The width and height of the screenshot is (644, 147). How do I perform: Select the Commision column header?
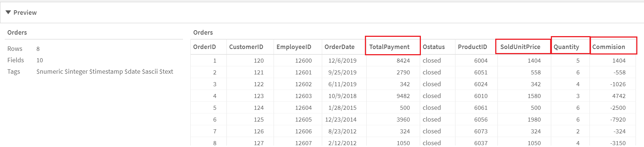pos(609,47)
